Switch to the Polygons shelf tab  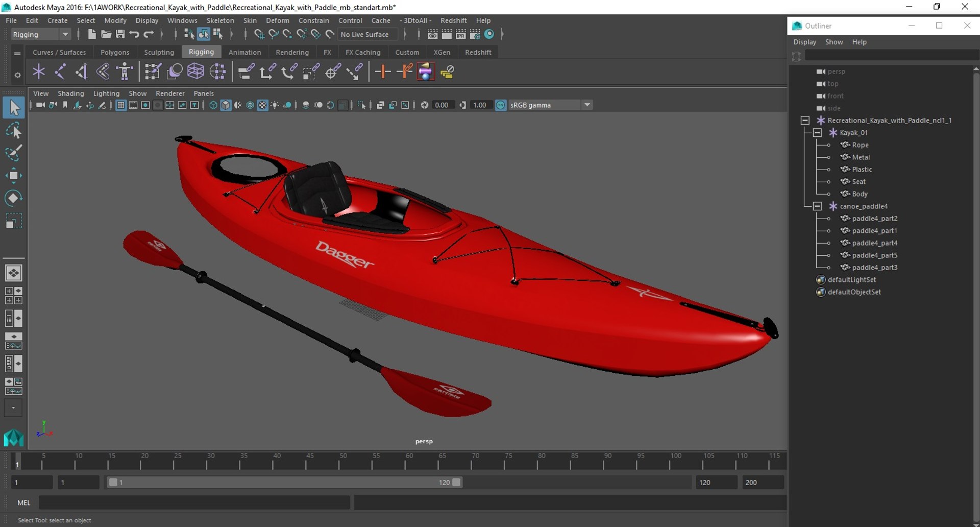(115, 52)
